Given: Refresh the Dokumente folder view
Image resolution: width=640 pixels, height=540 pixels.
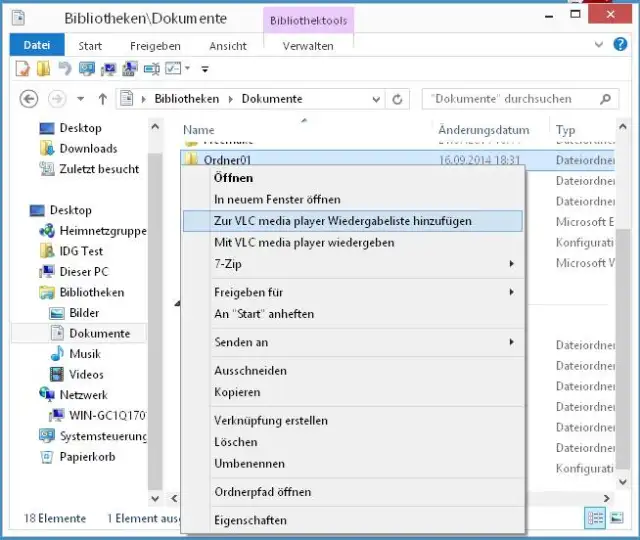Looking at the screenshot, I should (398, 99).
